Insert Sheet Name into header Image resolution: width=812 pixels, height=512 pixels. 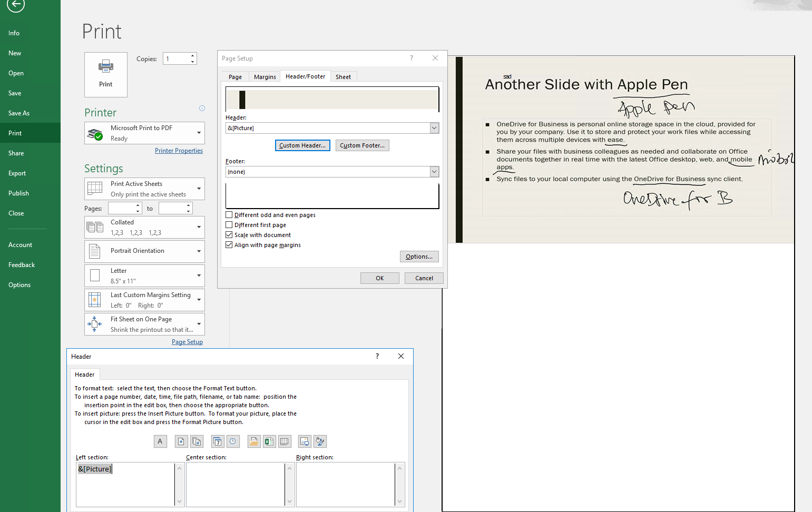point(285,441)
